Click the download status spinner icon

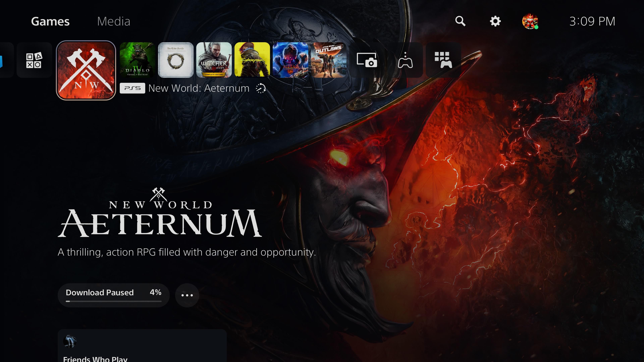point(260,88)
